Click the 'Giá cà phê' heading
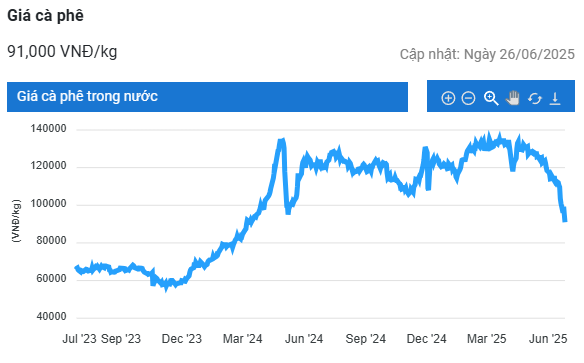The image size is (584, 363). coord(45,16)
